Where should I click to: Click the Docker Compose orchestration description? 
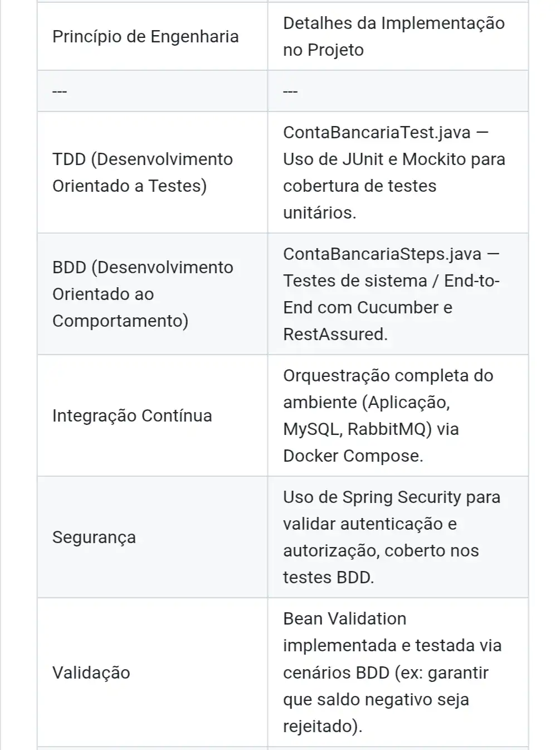click(388, 415)
